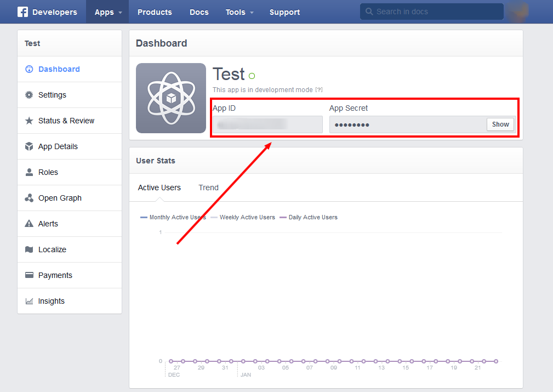Click the Payments card icon
553x392 pixels.
point(30,275)
